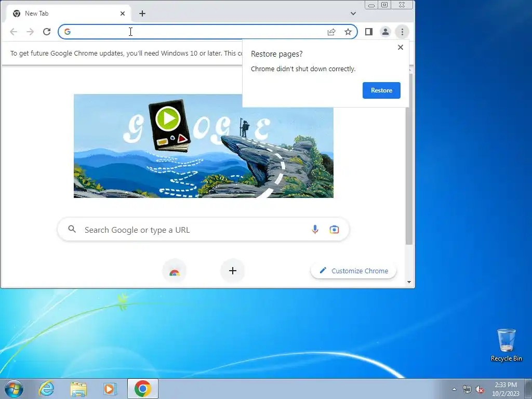Reload the current page
Screen dimensions: 532x399
point(47,32)
